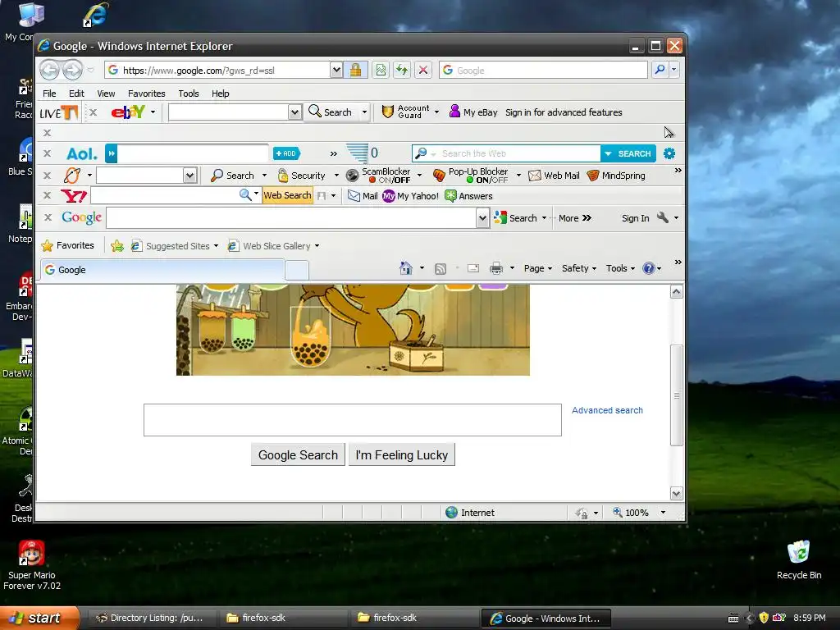Close the EarthLink toolbar using its X

click(47, 176)
